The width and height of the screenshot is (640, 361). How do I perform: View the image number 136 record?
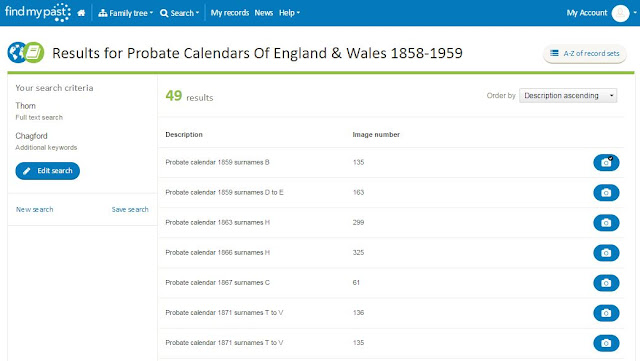click(x=606, y=313)
